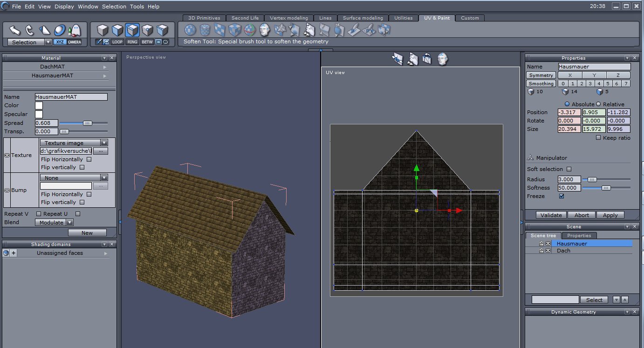Click the Spread slider handle

click(87, 123)
